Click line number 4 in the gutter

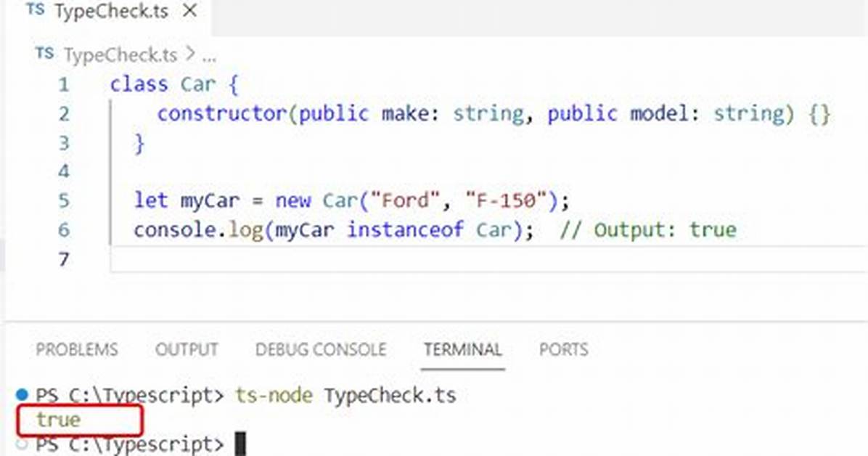tap(64, 171)
